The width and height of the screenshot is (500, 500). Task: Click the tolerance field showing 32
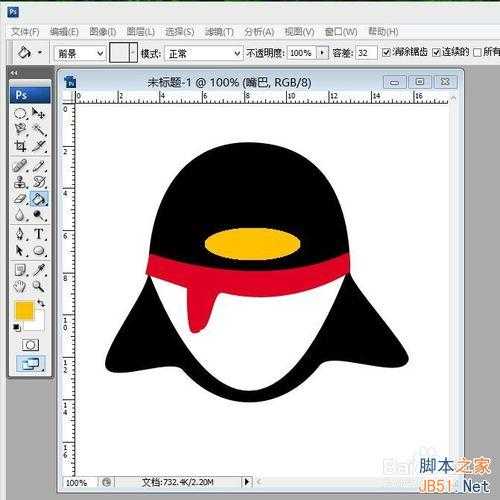(x=366, y=53)
